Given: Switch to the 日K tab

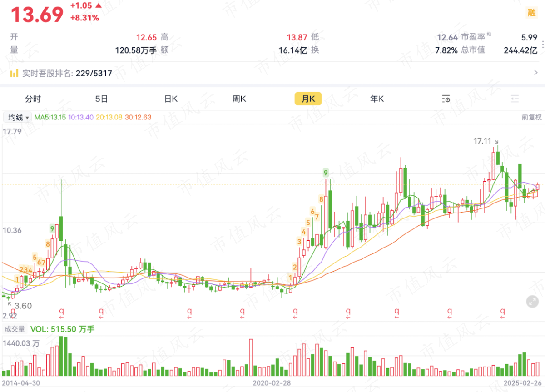Looking at the screenshot, I should click(171, 99).
